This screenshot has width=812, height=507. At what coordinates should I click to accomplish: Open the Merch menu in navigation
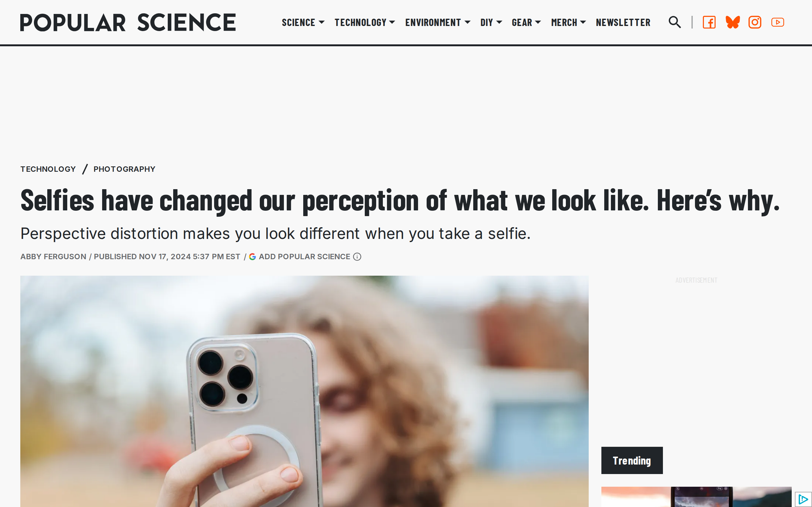click(x=568, y=22)
